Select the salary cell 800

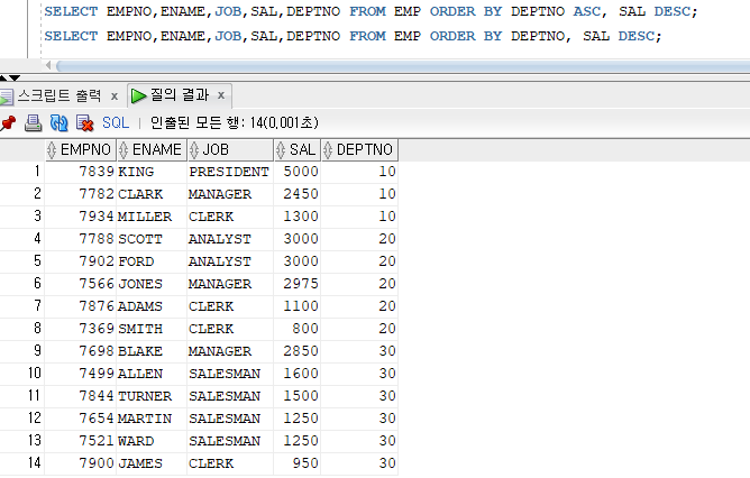point(297,329)
